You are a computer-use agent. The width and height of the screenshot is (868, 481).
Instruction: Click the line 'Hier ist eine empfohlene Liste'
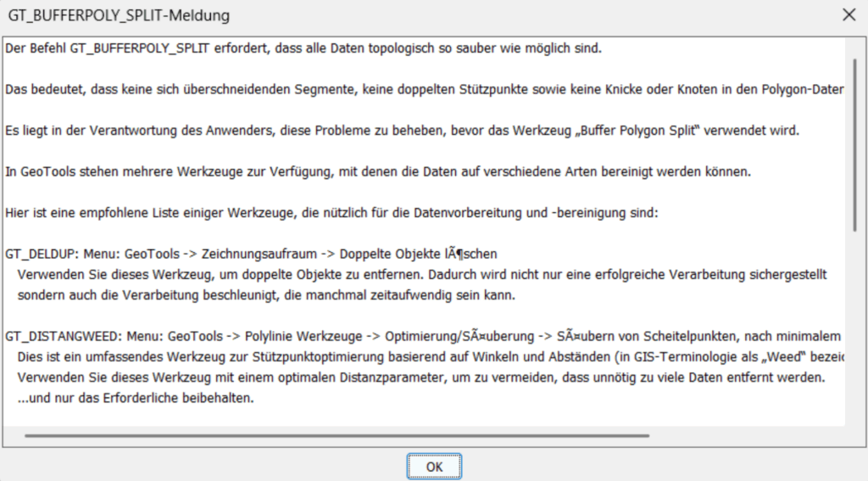[331, 213]
